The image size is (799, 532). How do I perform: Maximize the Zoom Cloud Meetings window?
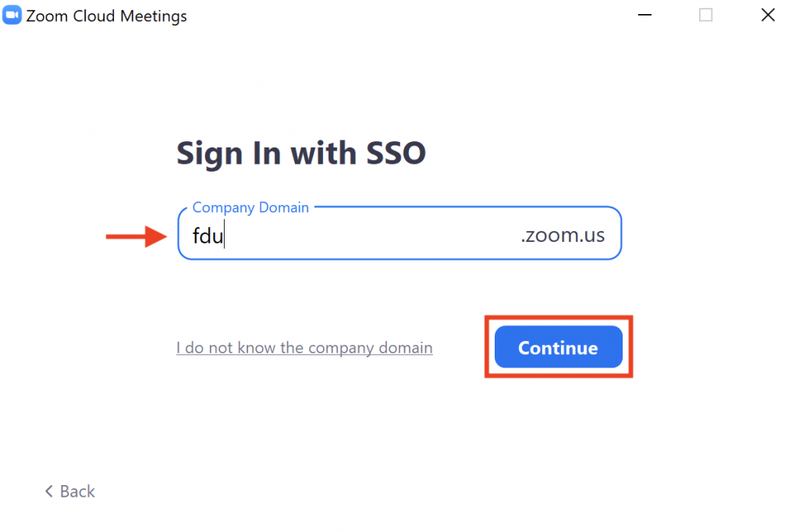tap(705, 15)
